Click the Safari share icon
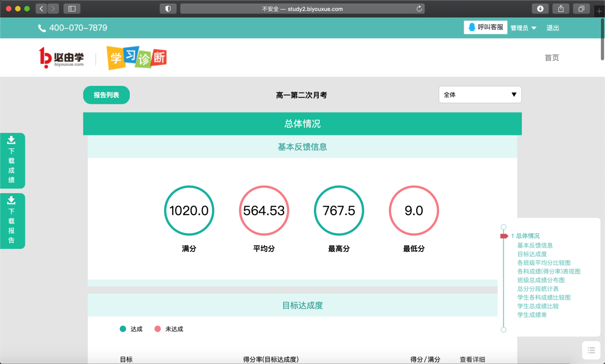 [x=561, y=9]
